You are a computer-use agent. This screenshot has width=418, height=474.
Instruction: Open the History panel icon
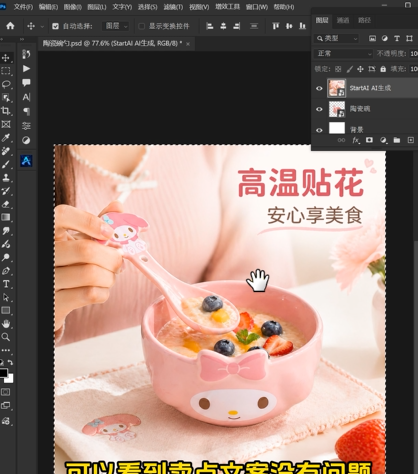[26, 54]
